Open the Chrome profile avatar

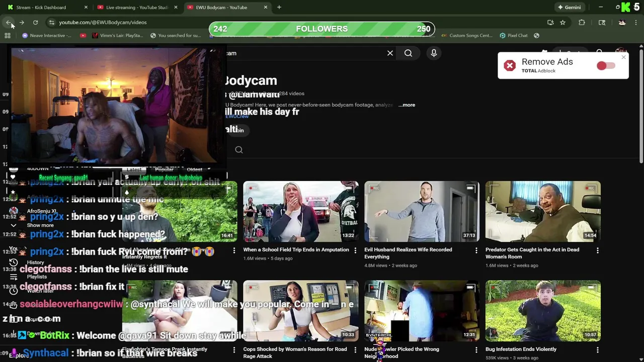[x=622, y=22]
